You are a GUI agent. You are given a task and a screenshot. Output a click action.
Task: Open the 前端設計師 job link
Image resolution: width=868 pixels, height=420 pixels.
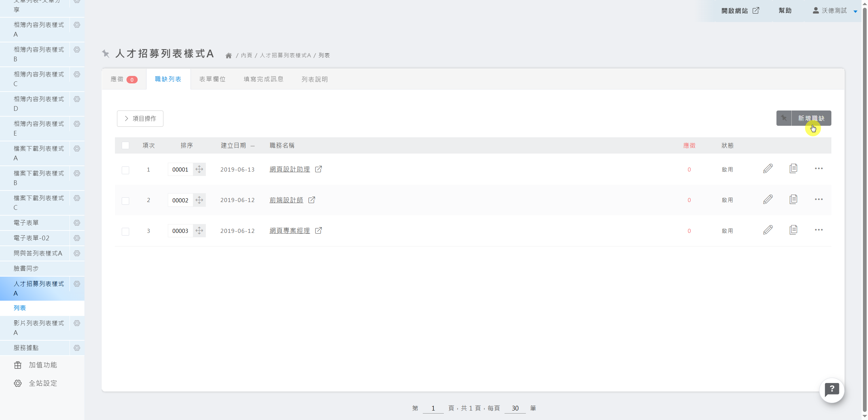pos(286,200)
